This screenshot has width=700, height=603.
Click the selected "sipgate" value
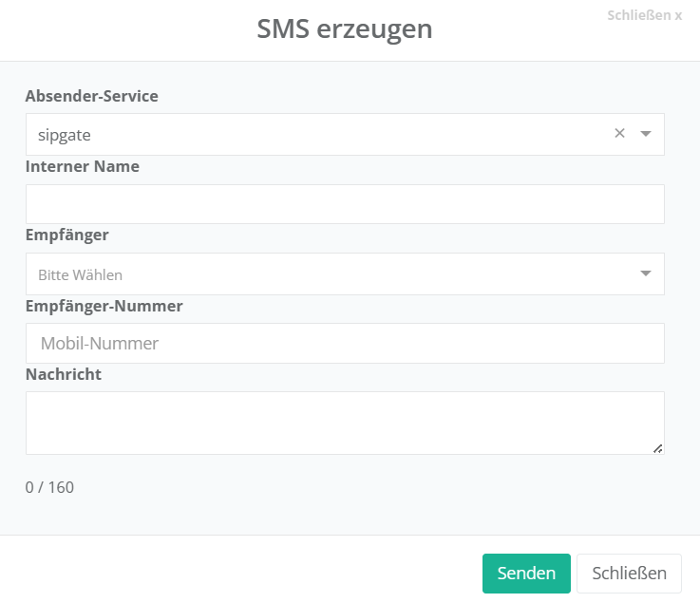click(65, 135)
